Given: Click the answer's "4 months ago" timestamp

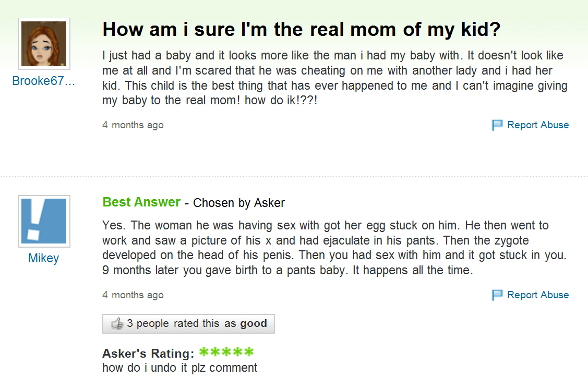Looking at the screenshot, I should click(x=133, y=295).
